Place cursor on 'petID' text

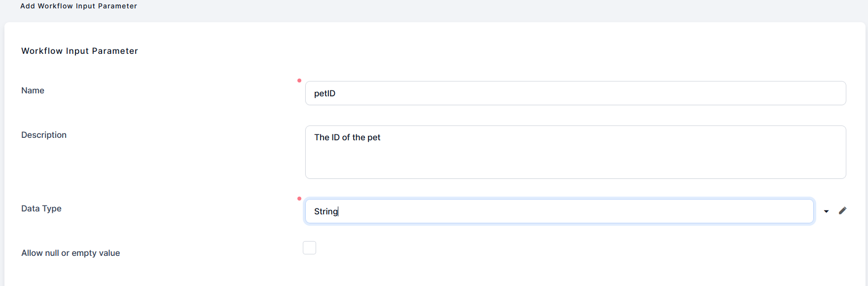click(325, 93)
